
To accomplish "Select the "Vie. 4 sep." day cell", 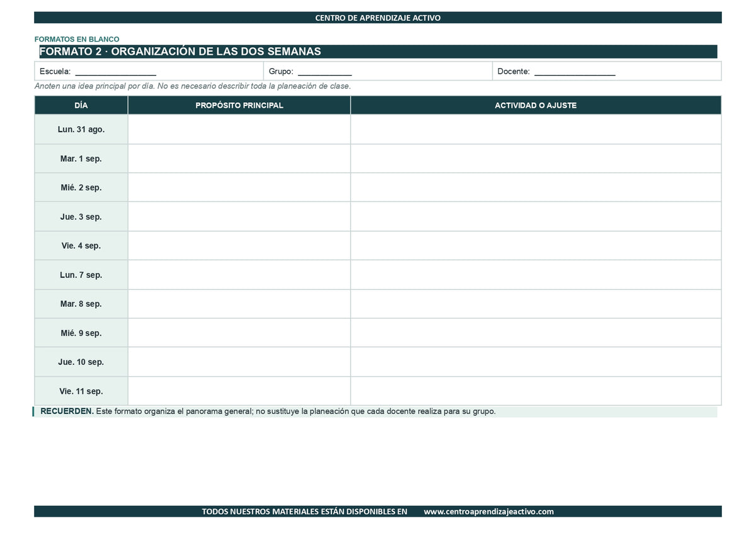I will click(x=81, y=246).
